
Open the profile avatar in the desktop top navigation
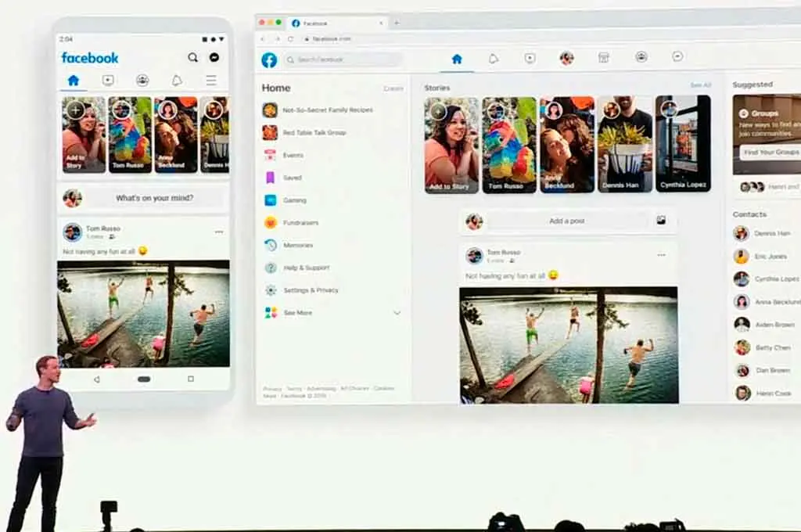pyautogui.click(x=566, y=58)
